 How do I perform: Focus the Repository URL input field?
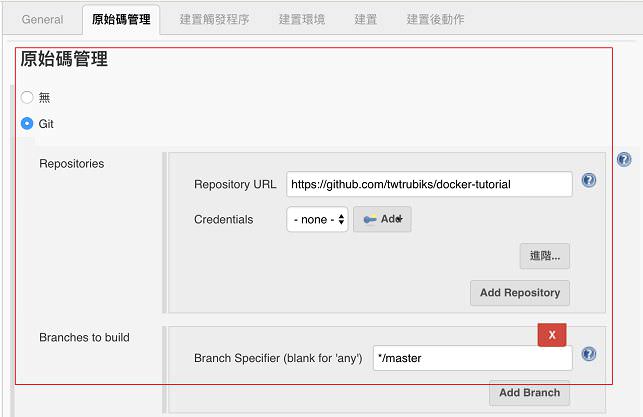pyautogui.click(x=429, y=184)
